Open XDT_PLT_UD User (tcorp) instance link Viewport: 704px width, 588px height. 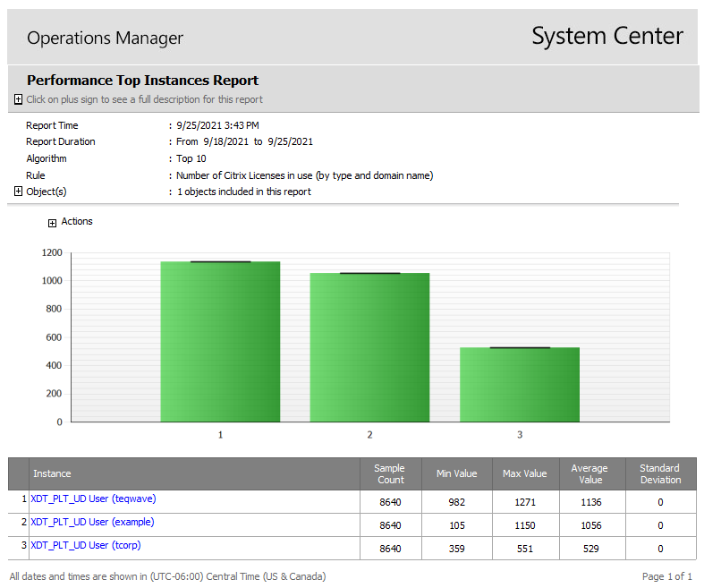point(86,546)
